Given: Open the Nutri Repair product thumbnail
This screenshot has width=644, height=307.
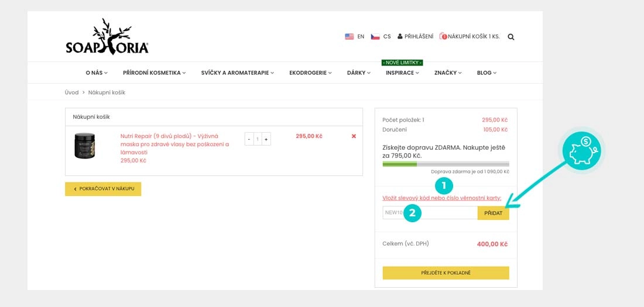Looking at the screenshot, I should pos(85,146).
